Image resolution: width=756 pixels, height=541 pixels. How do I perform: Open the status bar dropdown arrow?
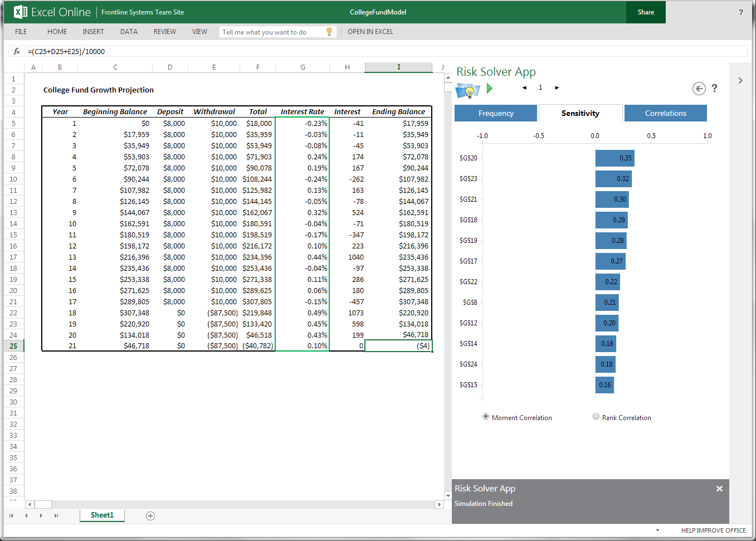[657, 530]
